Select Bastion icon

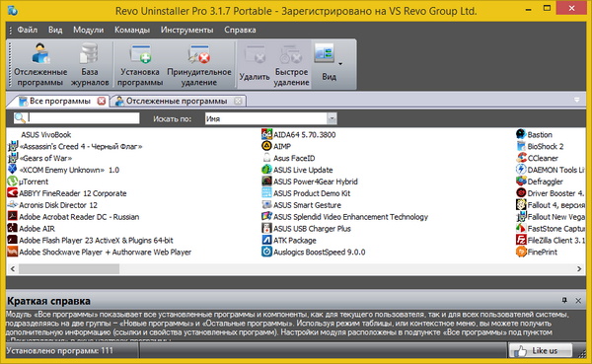pyautogui.click(x=521, y=135)
